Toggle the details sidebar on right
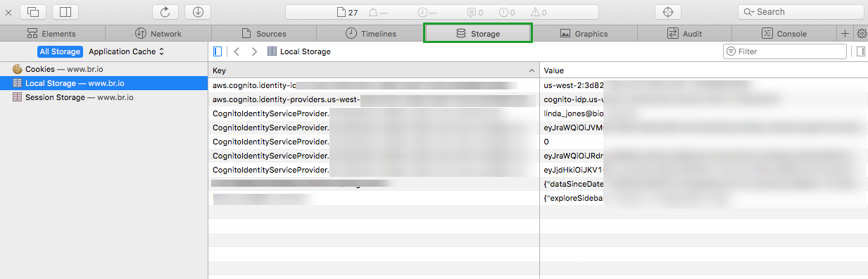The height and width of the screenshot is (279, 868). [860, 51]
